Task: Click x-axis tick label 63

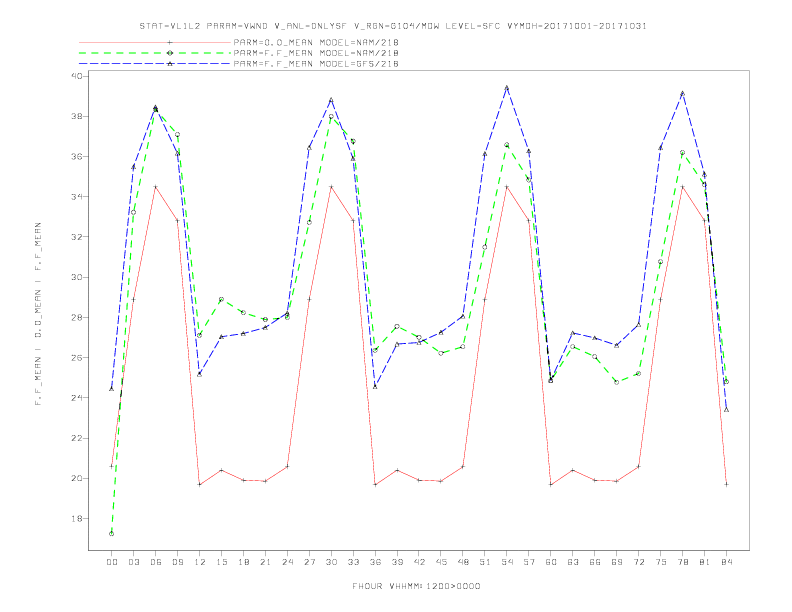Action: click(x=573, y=562)
